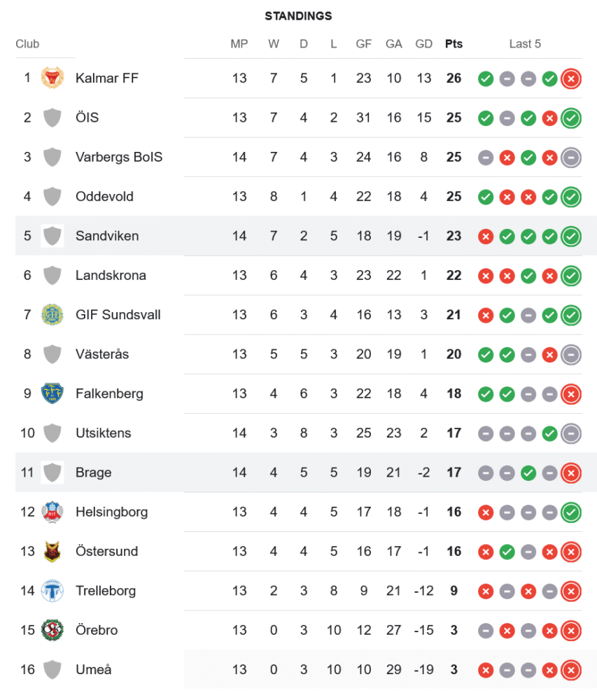Click Sandviken's placeholder shield logo
The height and width of the screenshot is (700, 597).
click(52, 236)
